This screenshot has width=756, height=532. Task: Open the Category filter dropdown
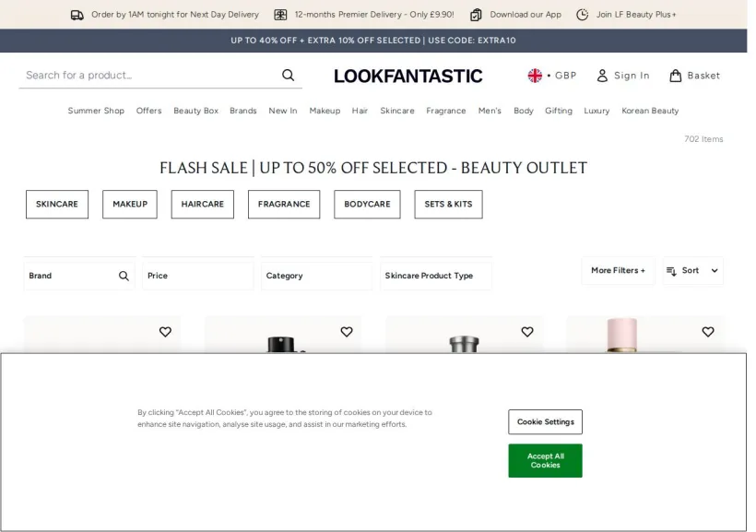coord(317,276)
